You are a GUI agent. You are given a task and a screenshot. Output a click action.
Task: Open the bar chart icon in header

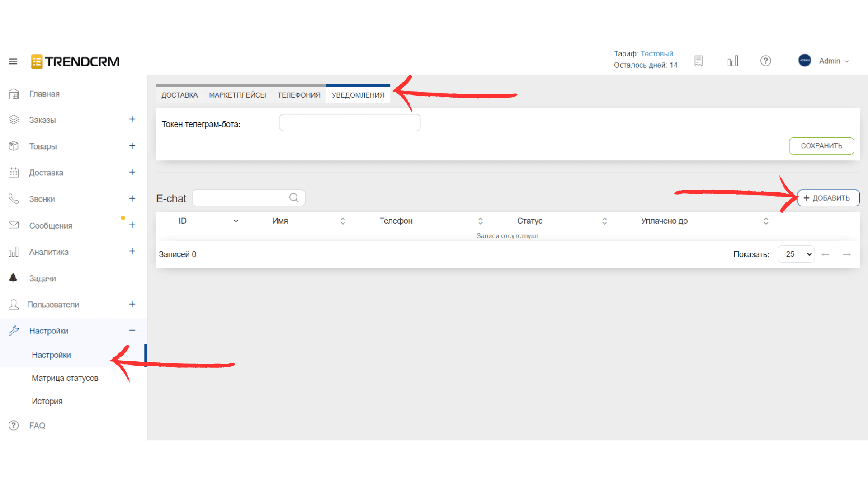733,61
